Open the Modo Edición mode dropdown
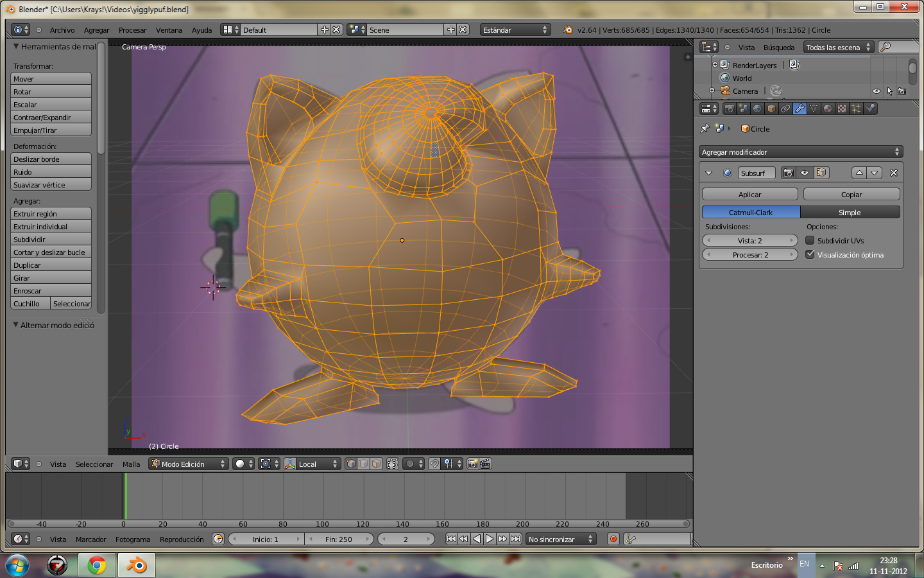924x578 pixels. tap(189, 464)
